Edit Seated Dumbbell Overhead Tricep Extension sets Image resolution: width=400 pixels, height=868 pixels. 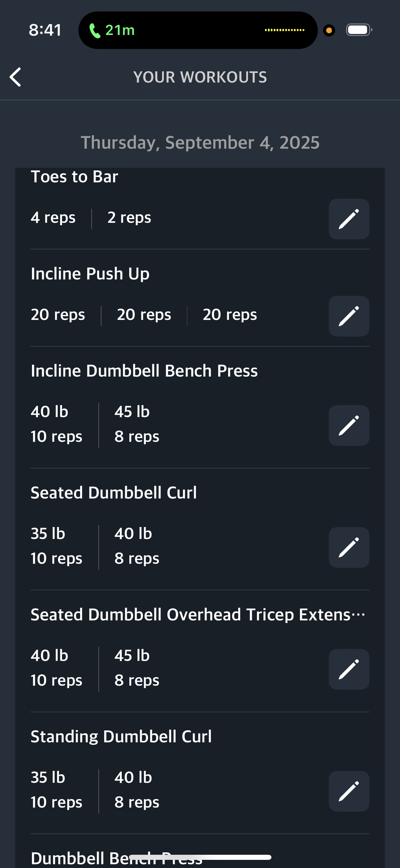click(349, 669)
